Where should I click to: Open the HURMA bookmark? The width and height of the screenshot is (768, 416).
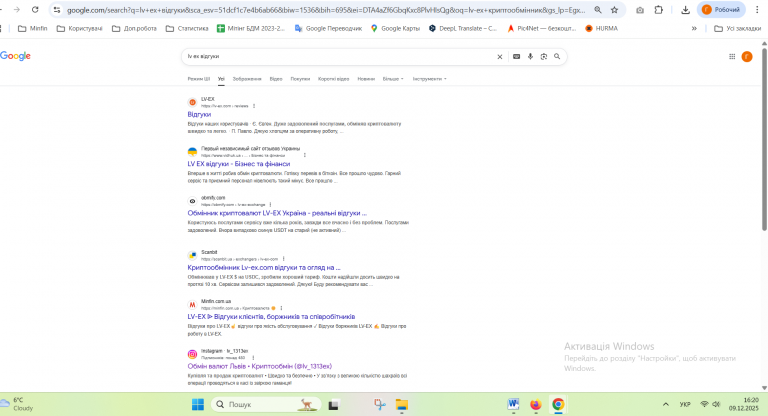(x=601, y=28)
